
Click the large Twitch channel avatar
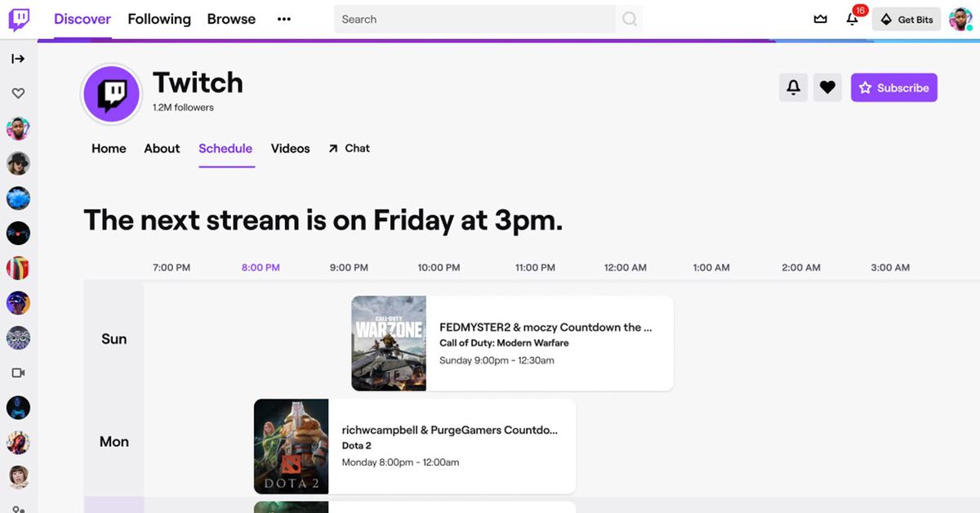point(111,94)
